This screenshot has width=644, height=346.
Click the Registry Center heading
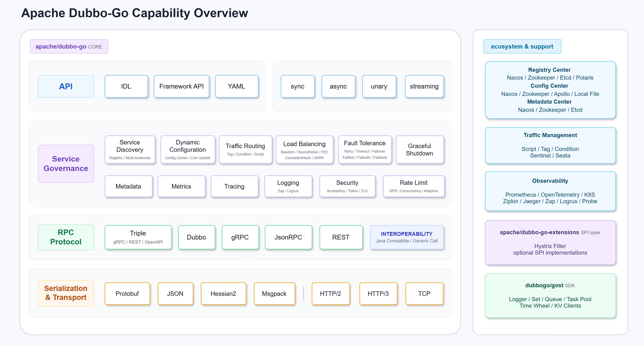click(x=549, y=70)
